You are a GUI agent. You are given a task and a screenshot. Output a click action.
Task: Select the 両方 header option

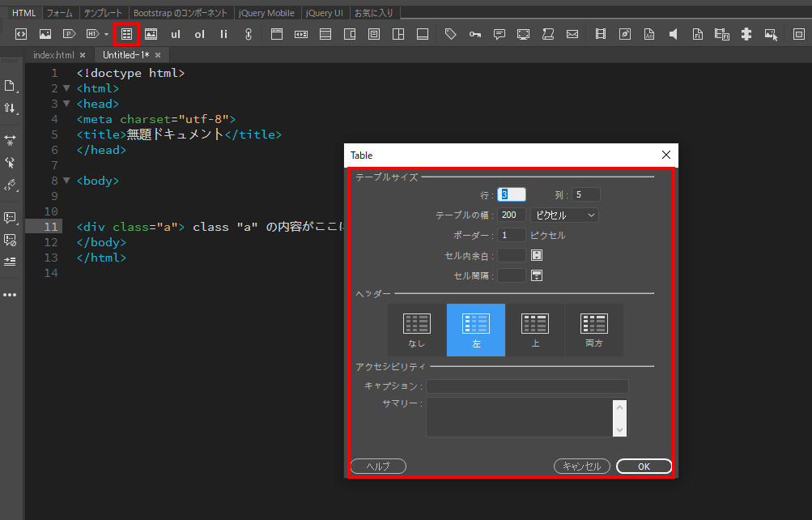(x=594, y=330)
